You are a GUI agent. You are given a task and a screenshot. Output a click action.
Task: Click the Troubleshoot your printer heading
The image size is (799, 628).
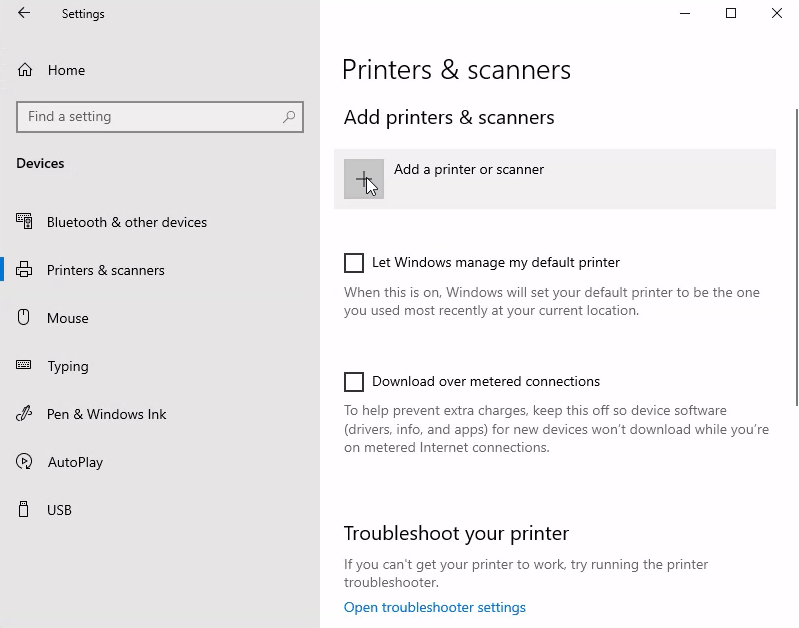(x=456, y=533)
